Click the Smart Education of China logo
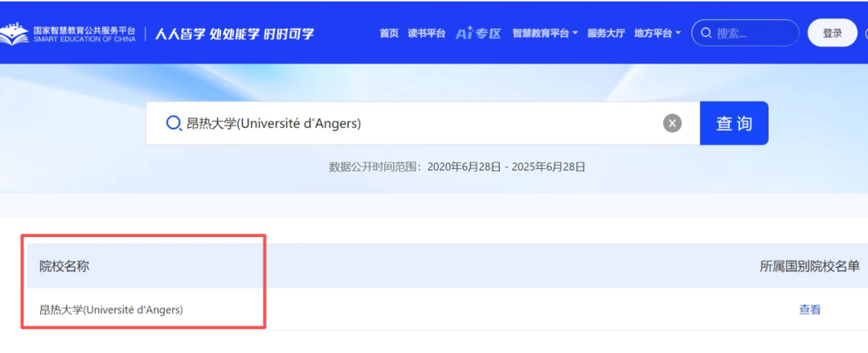This screenshot has height=353, width=868. pos(68,33)
